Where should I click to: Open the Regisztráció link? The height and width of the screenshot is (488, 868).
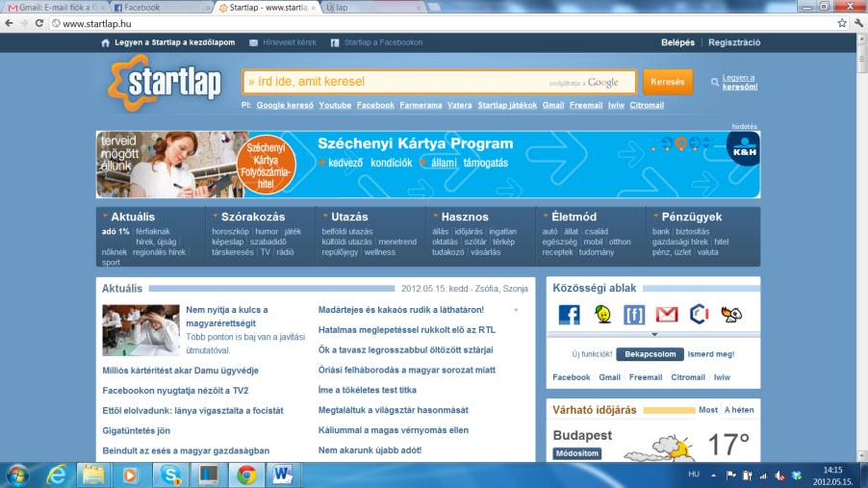tap(734, 42)
